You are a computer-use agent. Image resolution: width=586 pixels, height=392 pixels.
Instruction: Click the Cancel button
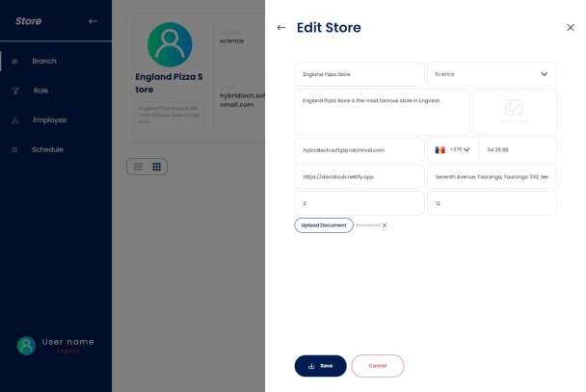click(378, 366)
